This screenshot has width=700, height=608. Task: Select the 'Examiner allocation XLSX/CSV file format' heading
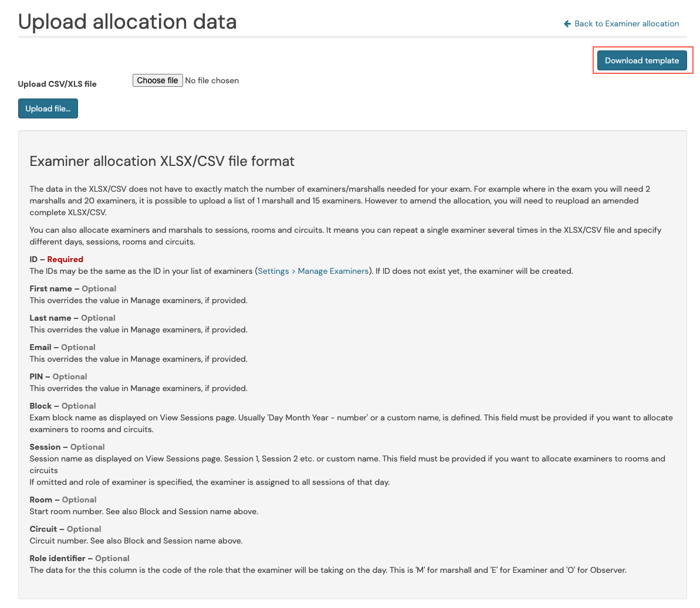pyautogui.click(x=162, y=161)
